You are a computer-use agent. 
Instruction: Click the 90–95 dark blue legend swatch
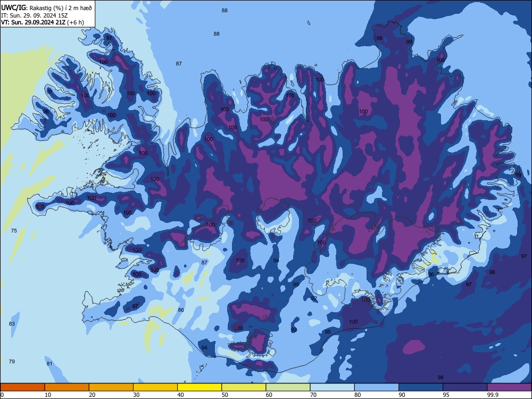(x=421, y=387)
